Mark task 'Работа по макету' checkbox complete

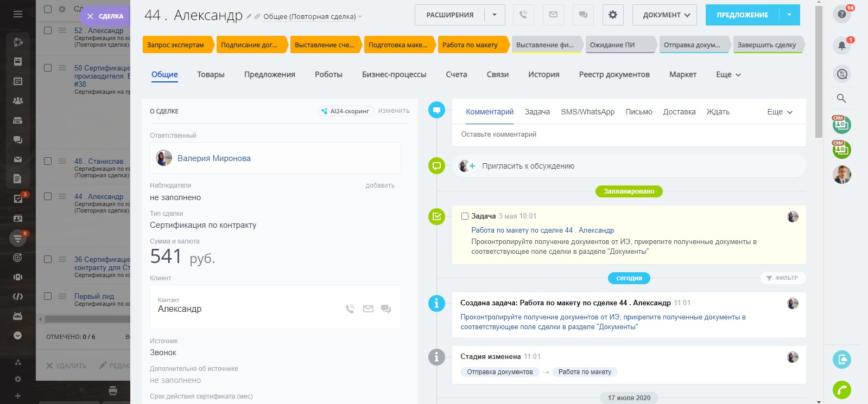465,216
